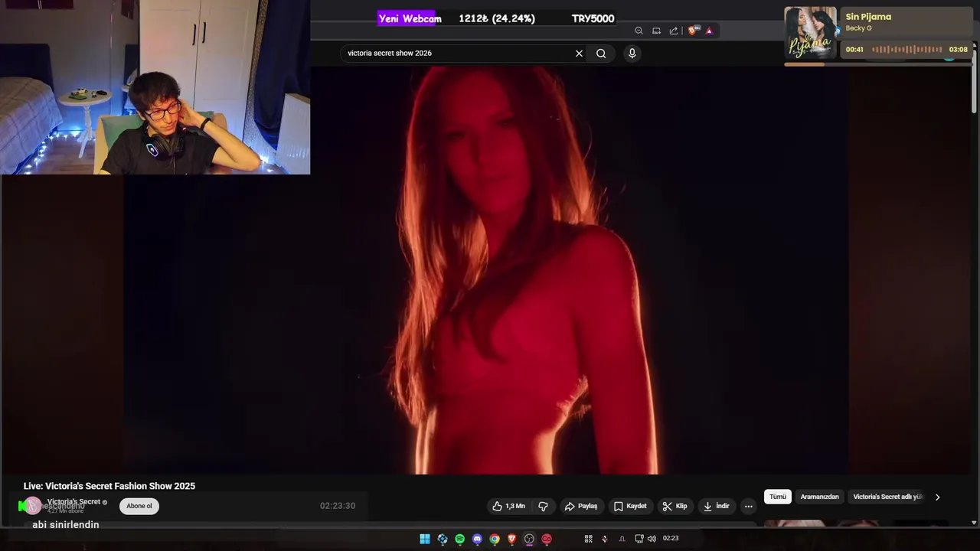Click the volume speaker tray icon

tap(652, 539)
